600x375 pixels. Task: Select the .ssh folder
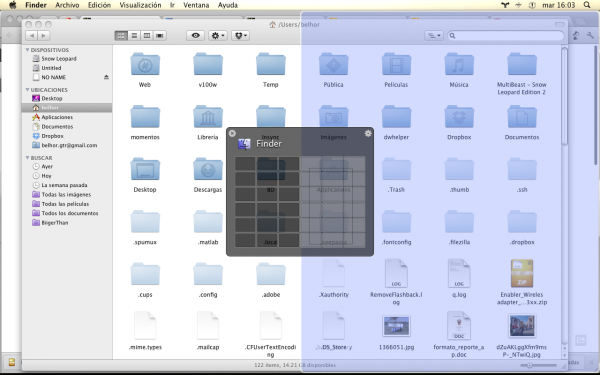[522, 169]
